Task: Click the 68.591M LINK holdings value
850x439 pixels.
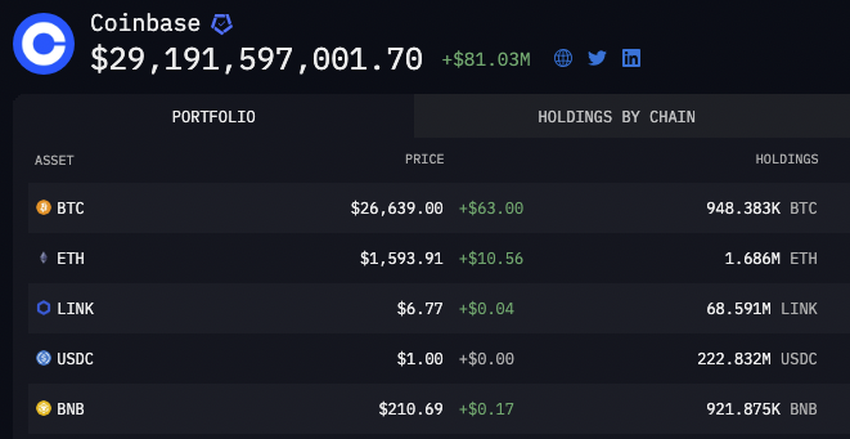Action: 762,309
